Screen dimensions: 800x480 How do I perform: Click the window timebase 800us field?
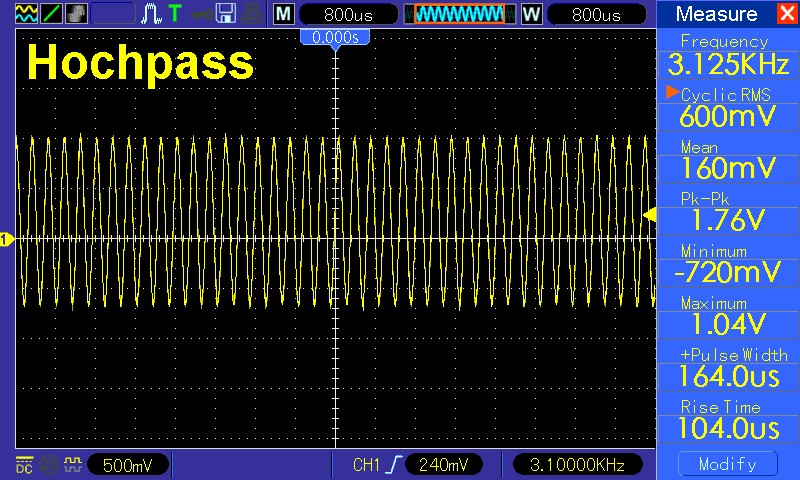point(596,14)
